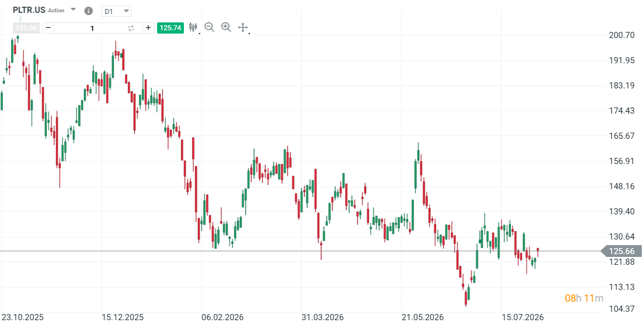This screenshot has width=644, height=328.
Task: Click the 31.03.2026 date label
Action: [x=323, y=317]
